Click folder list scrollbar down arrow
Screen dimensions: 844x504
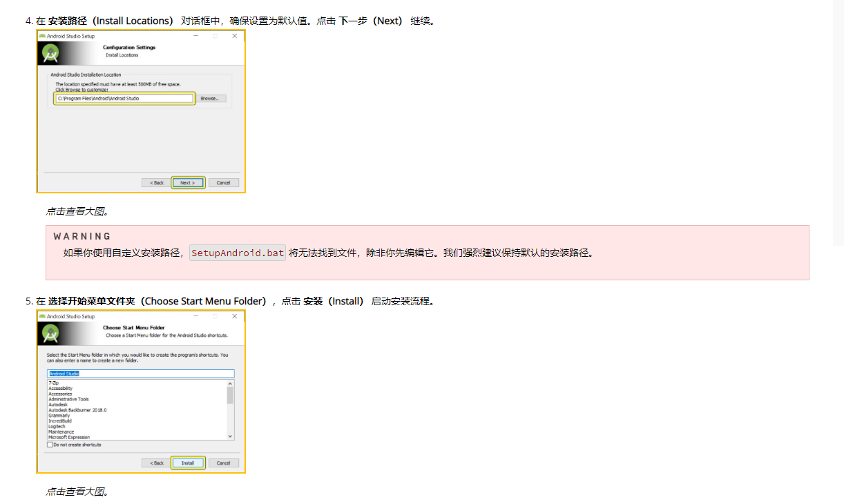point(231,436)
